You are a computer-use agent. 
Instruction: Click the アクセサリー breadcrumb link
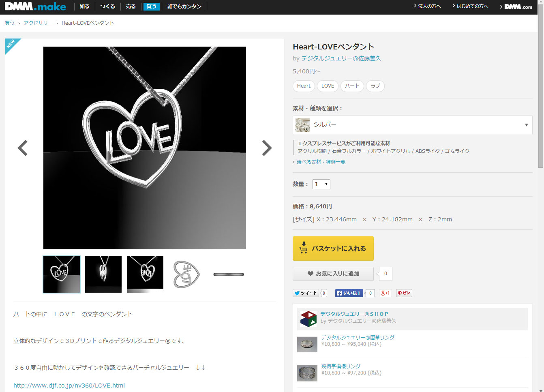pyautogui.click(x=38, y=23)
